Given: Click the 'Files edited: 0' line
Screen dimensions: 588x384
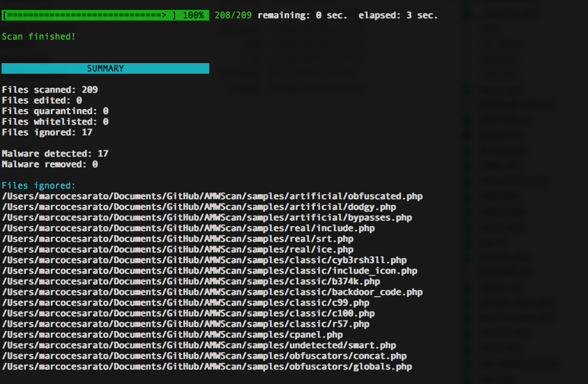Looking at the screenshot, I should coord(42,100).
